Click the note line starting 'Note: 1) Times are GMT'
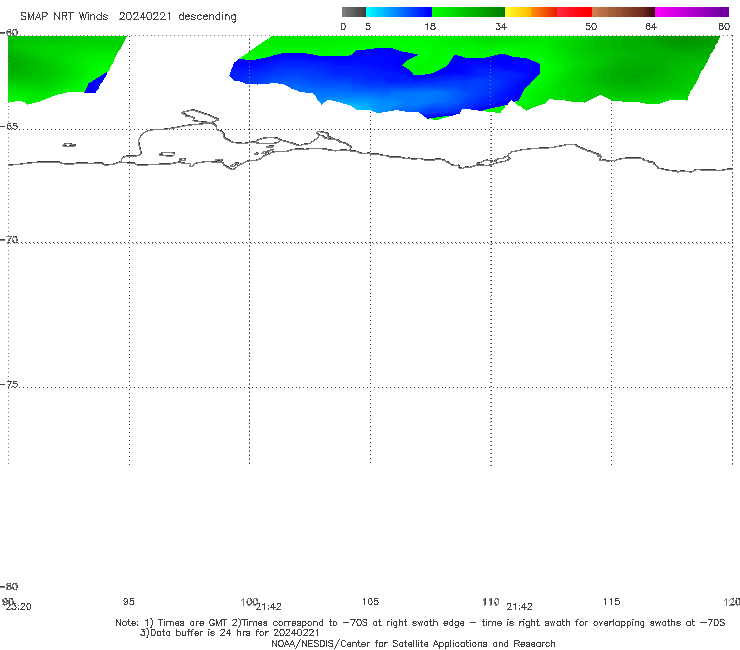This screenshot has height=650, width=740. [x=420, y=623]
